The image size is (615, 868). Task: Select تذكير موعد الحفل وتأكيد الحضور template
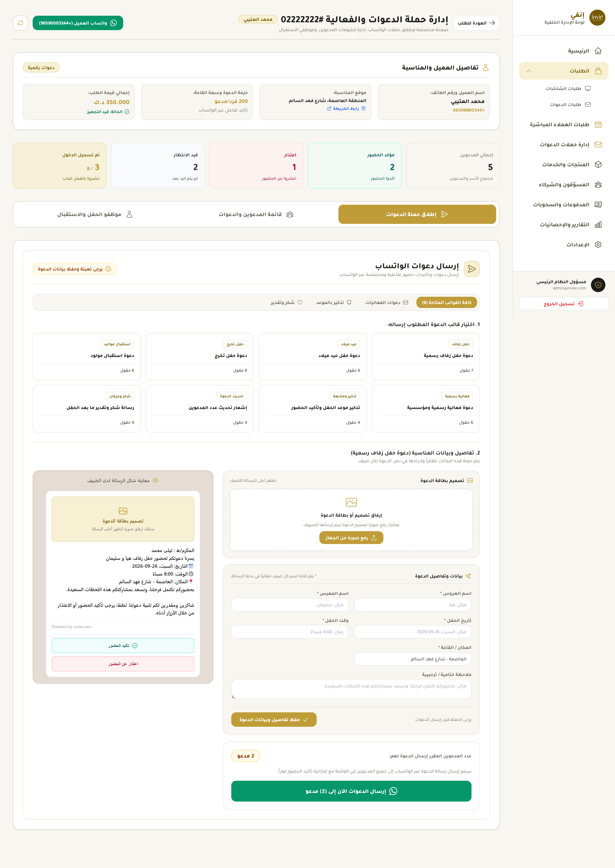pos(313,409)
